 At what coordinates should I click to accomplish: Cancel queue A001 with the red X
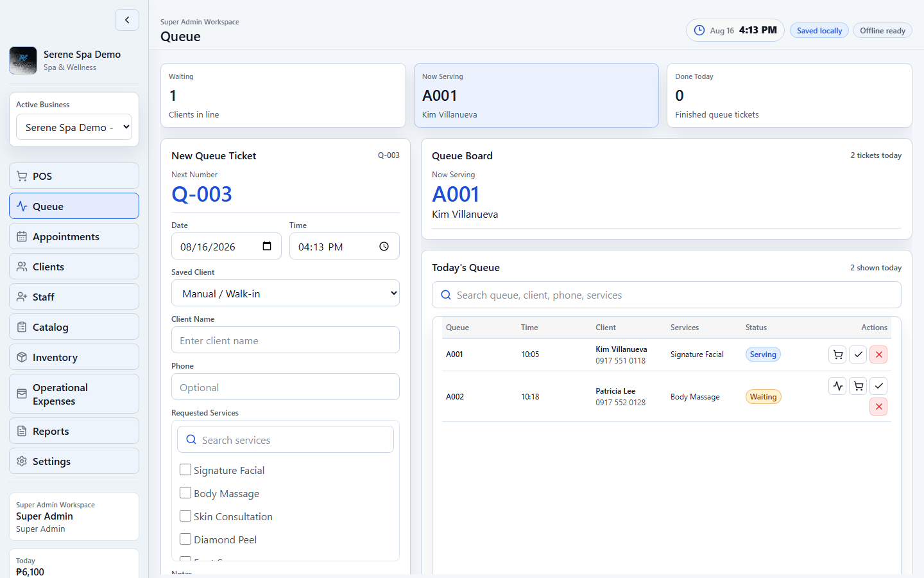(878, 355)
